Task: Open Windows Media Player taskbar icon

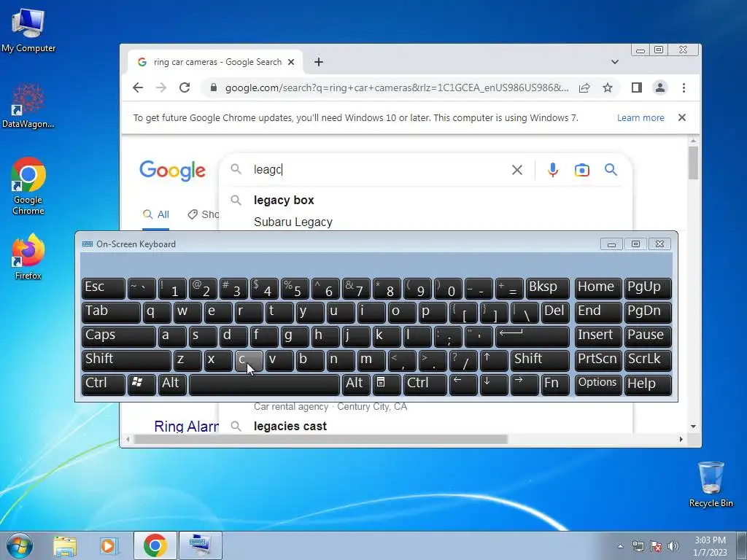Action: [109, 545]
